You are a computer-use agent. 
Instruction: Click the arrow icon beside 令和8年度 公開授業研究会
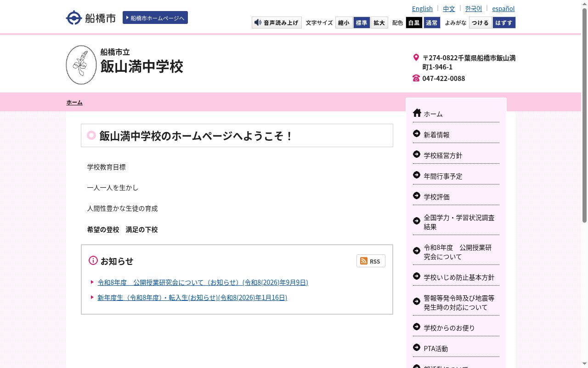click(417, 251)
